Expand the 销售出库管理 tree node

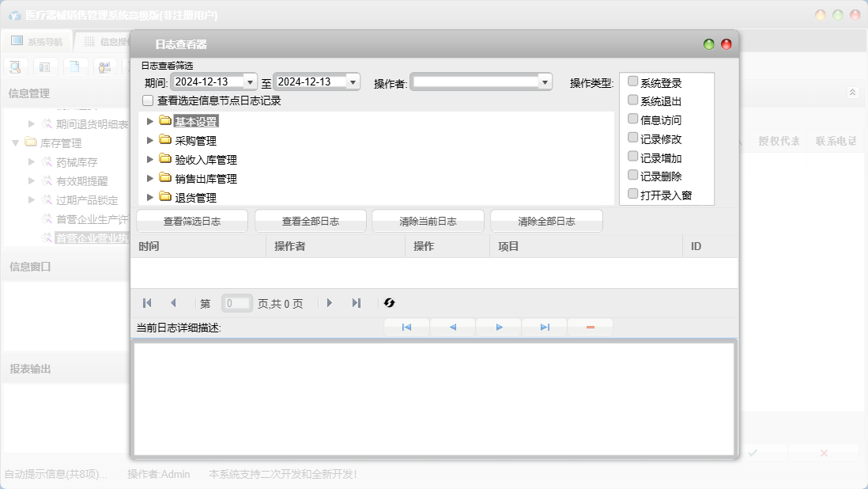click(149, 178)
